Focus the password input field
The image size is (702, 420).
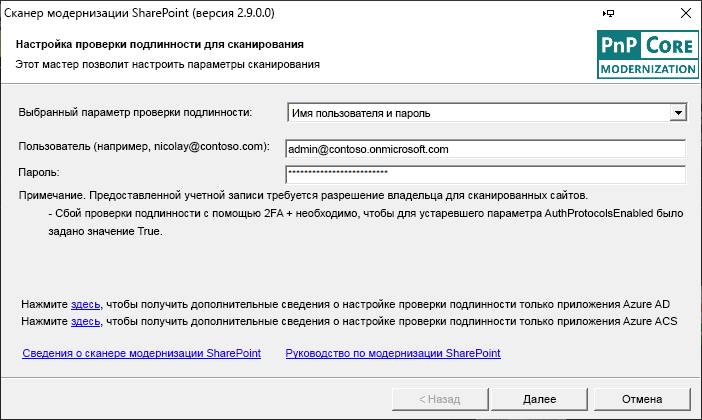point(485,174)
